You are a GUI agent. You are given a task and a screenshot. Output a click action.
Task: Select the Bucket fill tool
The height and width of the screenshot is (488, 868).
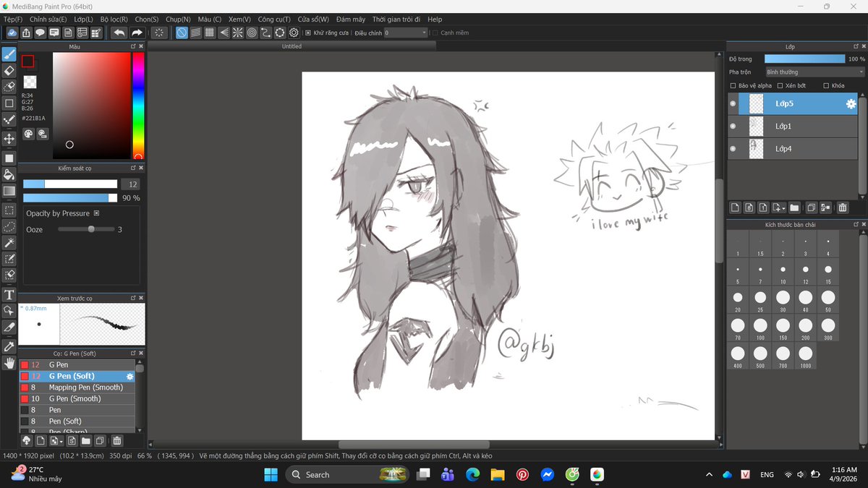coord(9,174)
